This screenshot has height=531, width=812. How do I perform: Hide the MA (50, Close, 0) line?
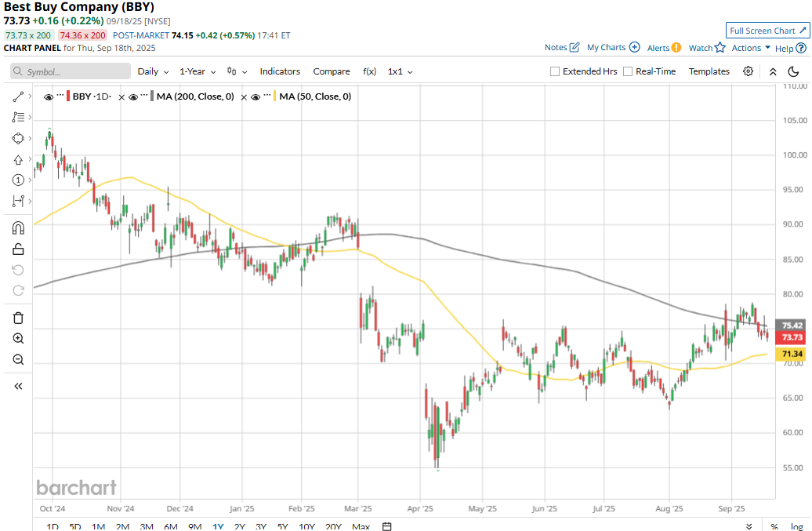point(256,97)
